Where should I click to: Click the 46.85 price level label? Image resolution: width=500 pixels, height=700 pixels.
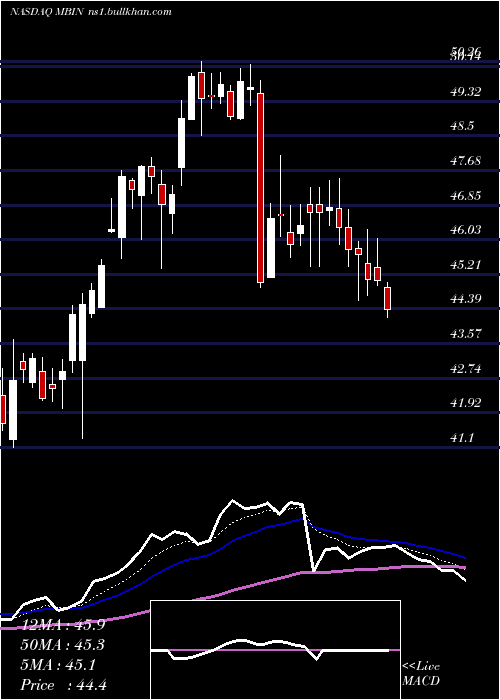click(x=466, y=196)
